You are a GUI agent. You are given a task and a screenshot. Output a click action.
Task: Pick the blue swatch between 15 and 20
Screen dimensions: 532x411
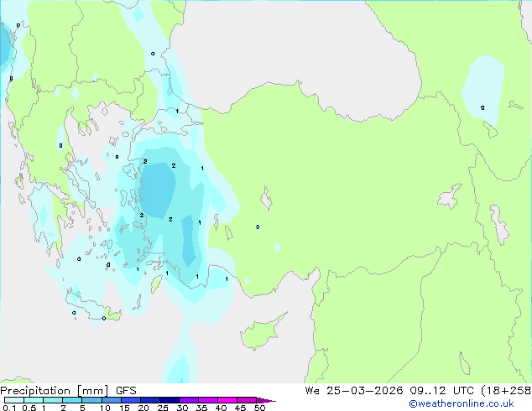(x=130, y=400)
